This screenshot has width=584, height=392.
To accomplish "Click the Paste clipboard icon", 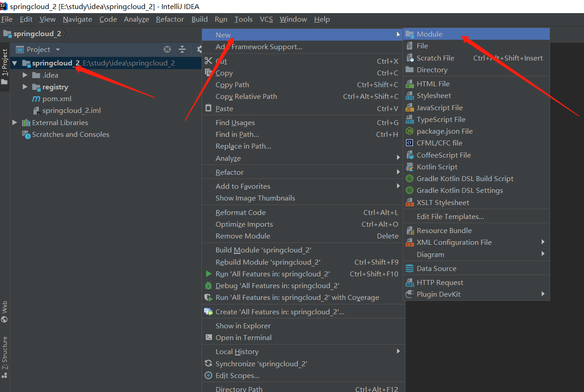I will coord(208,108).
